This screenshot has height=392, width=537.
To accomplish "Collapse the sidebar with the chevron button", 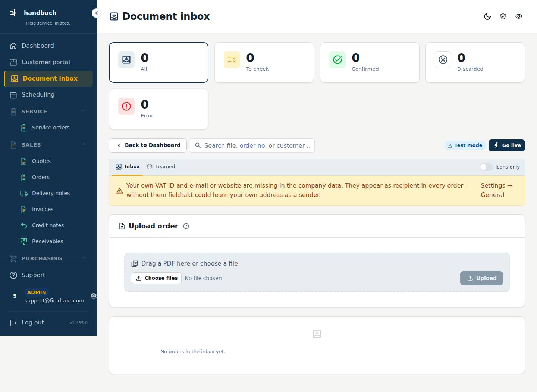I will 96,13.
